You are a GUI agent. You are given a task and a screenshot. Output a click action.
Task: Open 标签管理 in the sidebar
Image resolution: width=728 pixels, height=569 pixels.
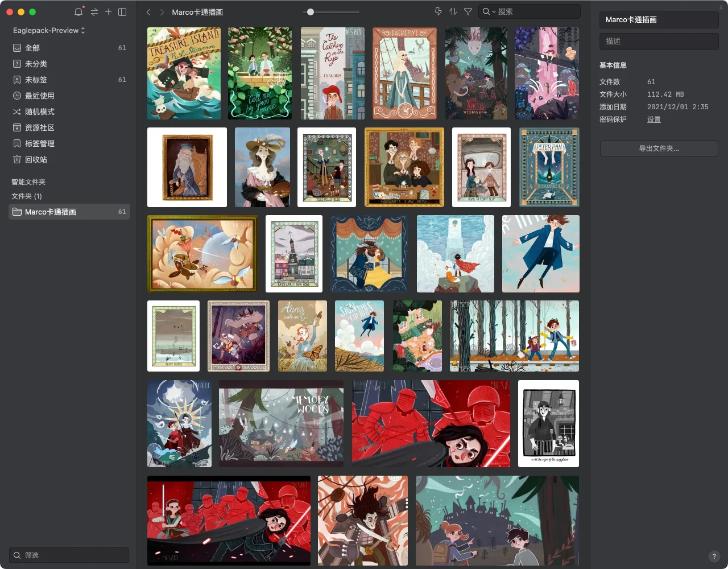(x=69, y=143)
